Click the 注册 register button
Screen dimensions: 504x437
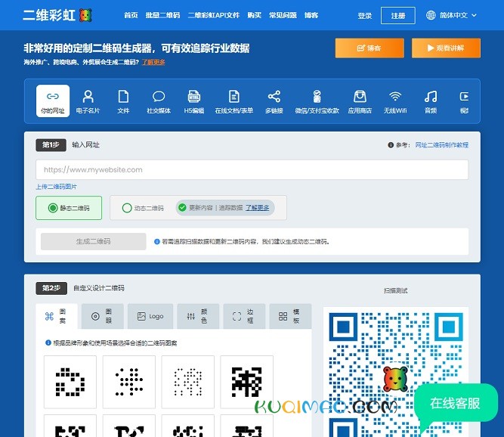tap(398, 15)
